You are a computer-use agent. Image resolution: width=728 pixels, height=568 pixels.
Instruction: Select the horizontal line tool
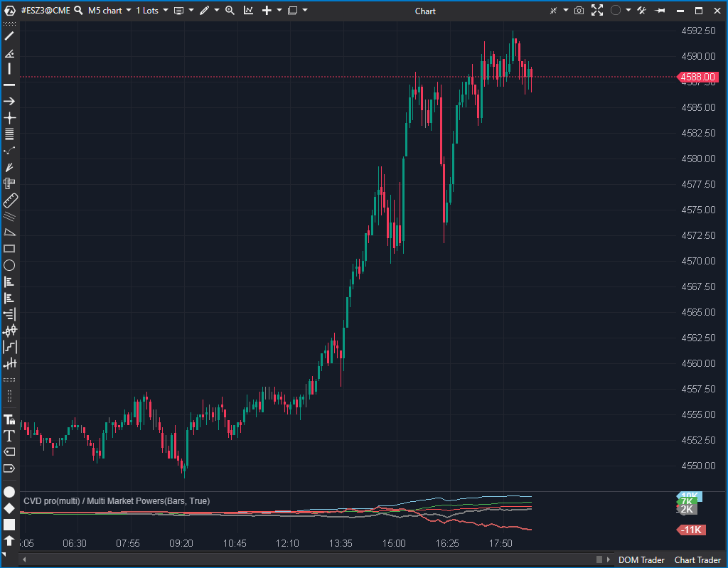[x=9, y=85]
